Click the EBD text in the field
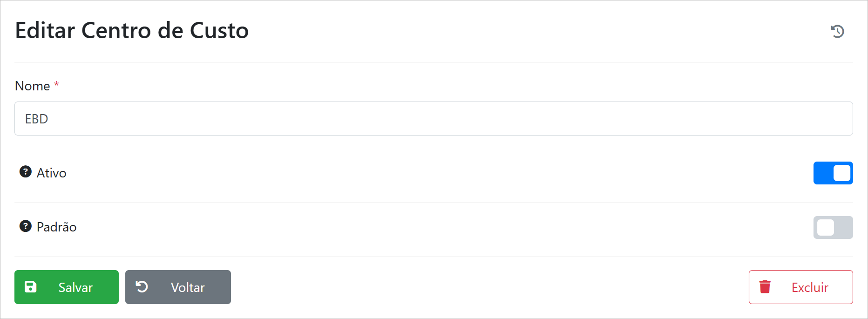This screenshot has height=319, width=868. (x=36, y=119)
